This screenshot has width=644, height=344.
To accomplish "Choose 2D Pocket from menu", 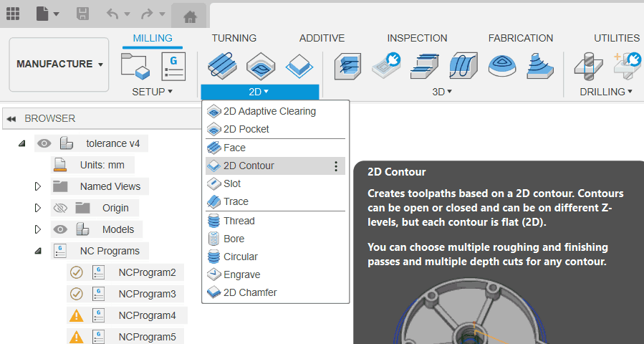I will click(275, 129).
